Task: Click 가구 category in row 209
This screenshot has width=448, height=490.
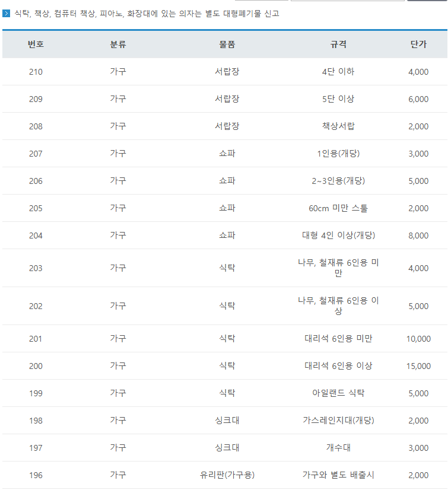Action: point(118,99)
